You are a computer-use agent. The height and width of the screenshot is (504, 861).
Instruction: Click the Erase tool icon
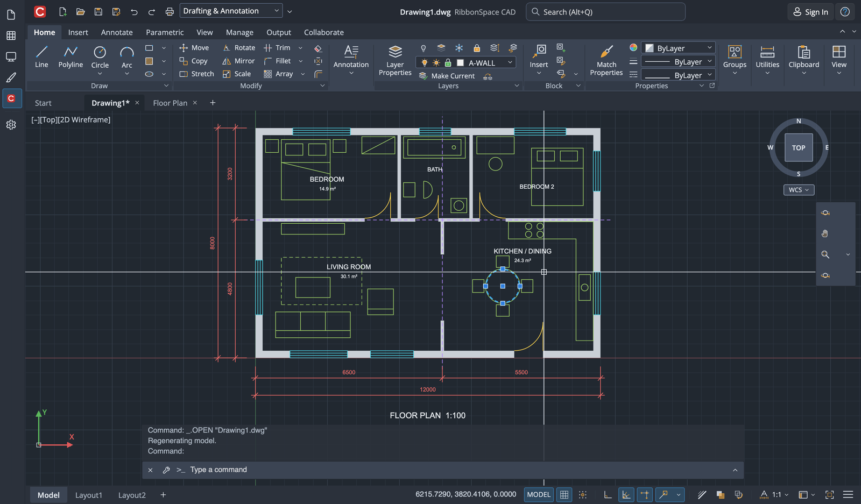(318, 48)
